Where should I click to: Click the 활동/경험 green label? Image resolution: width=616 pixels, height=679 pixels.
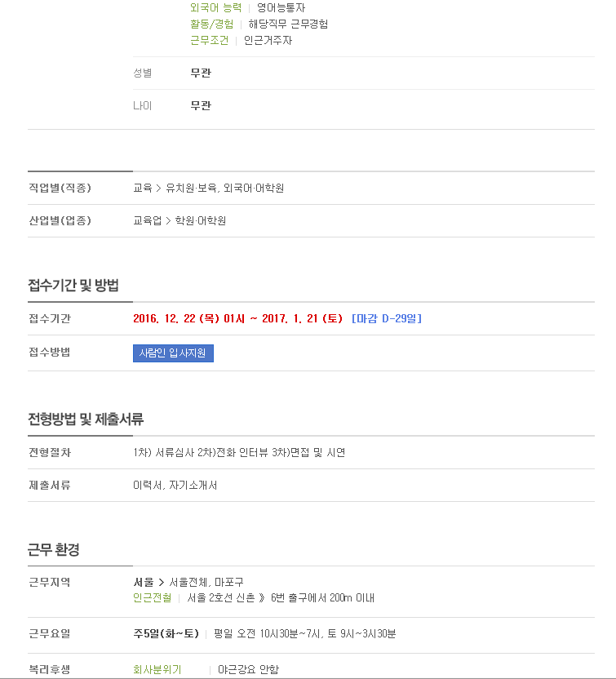[x=211, y=24]
